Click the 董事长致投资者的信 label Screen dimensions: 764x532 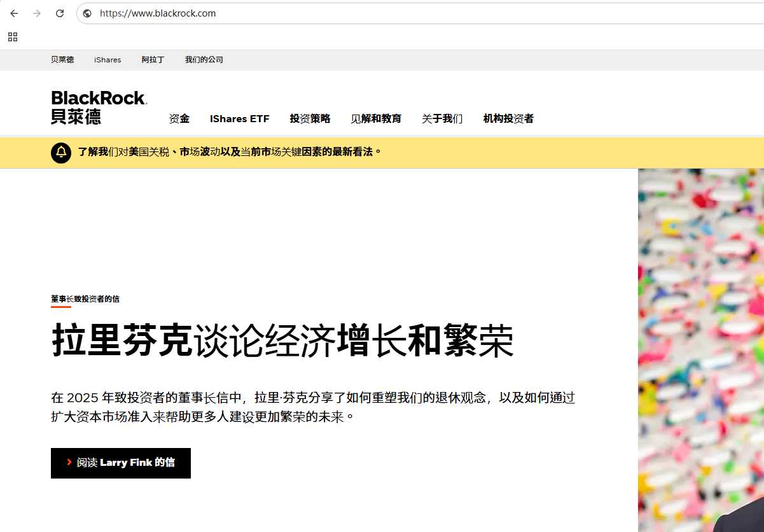point(85,298)
